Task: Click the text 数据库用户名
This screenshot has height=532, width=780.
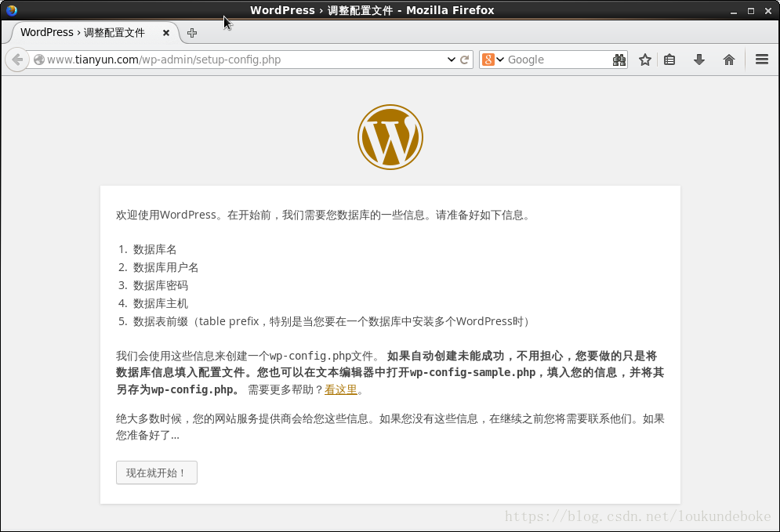Action: click(165, 267)
